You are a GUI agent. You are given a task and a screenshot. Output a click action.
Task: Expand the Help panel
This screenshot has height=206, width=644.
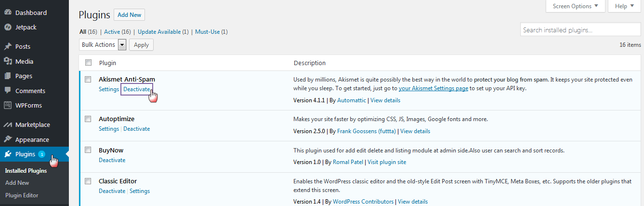tap(625, 6)
